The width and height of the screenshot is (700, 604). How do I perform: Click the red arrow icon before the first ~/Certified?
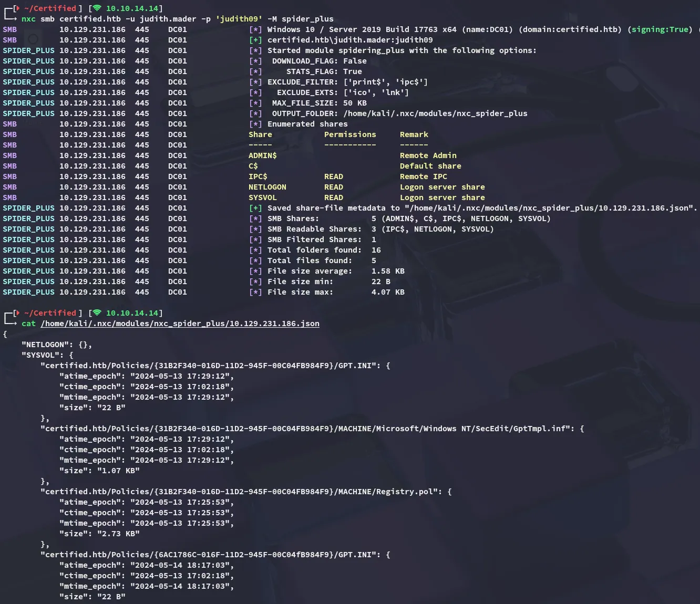(x=18, y=8)
